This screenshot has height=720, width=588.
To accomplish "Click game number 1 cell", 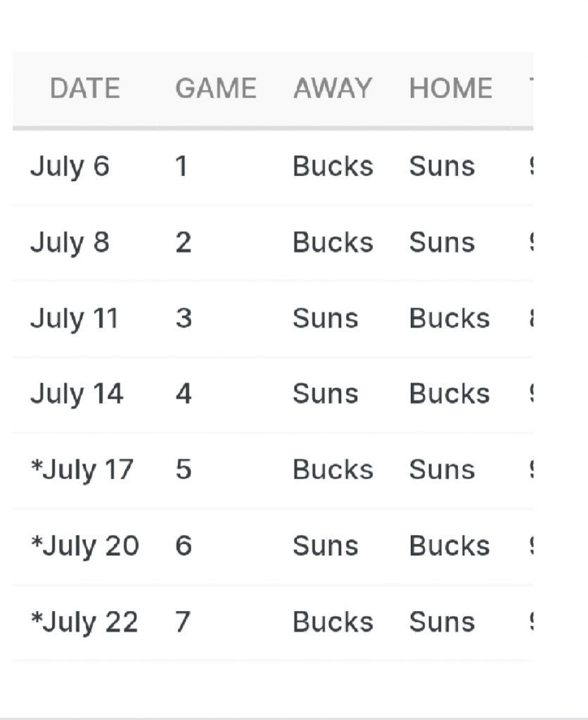I will pyautogui.click(x=181, y=167).
